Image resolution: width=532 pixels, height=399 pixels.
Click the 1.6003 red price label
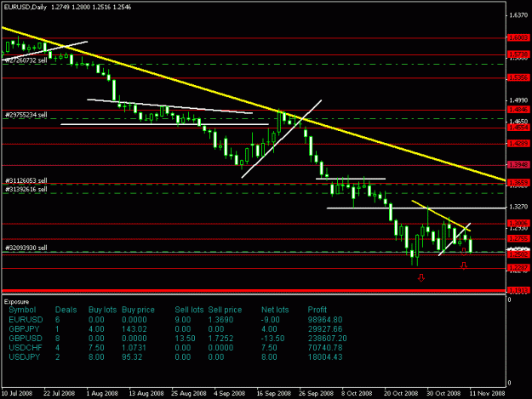pyautogui.click(x=518, y=37)
